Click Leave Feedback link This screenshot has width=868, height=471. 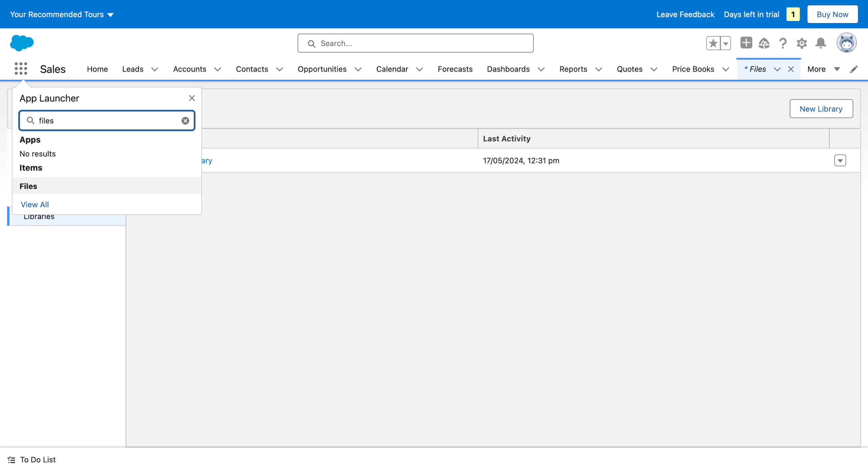tap(685, 14)
